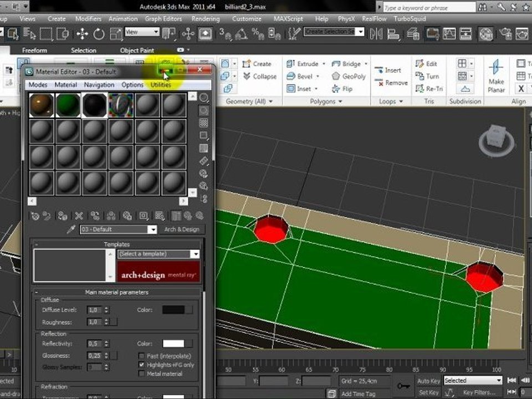This screenshot has height=399, width=532.
Task: Click the Insert loop button
Action: (x=388, y=70)
